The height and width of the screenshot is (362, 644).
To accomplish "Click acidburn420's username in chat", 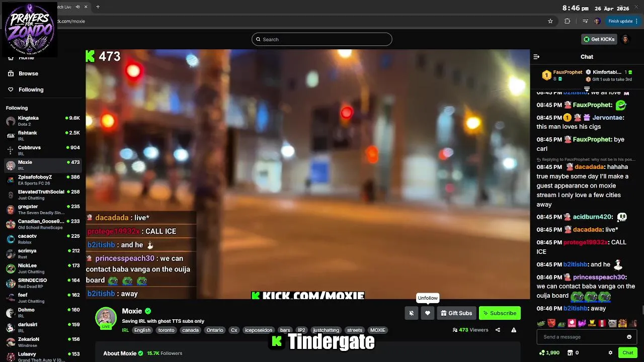I will coord(592,217).
